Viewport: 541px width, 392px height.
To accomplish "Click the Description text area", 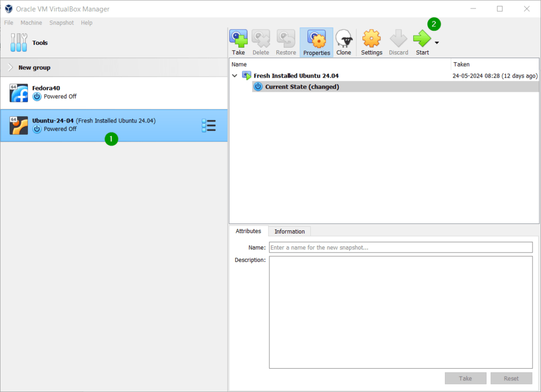I will pyautogui.click(x=400, y=312).
